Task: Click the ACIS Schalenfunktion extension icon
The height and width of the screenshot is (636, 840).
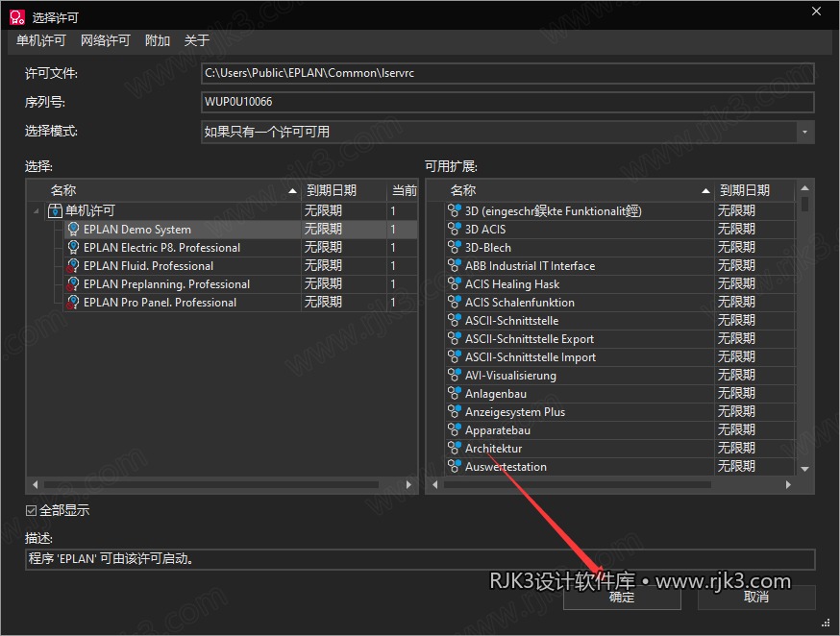Action: (455, 302)
